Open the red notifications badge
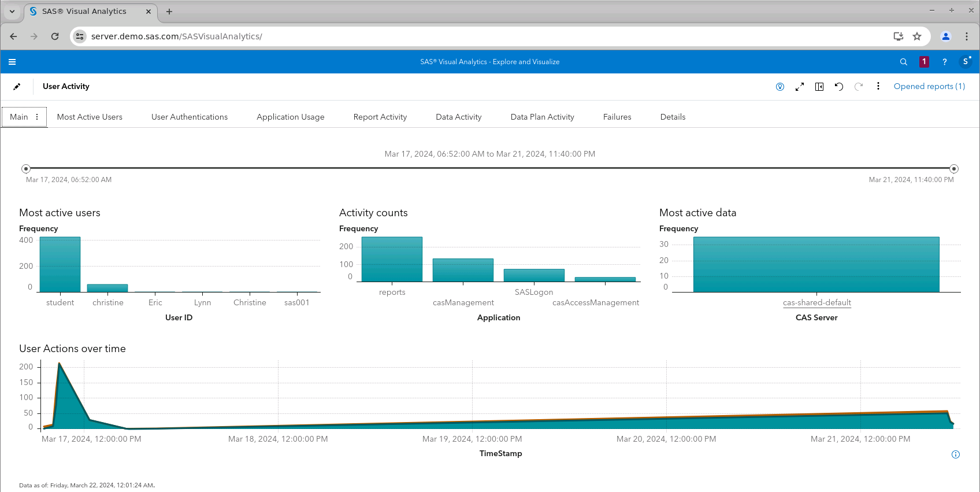This screenshot has width=980, height=492. pyautogui.click(x=924, y=62)
